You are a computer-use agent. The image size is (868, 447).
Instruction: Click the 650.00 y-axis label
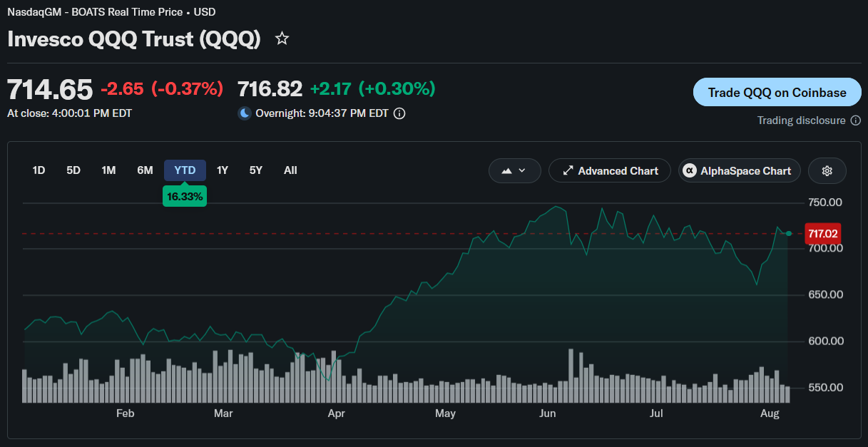coord(825,294)
